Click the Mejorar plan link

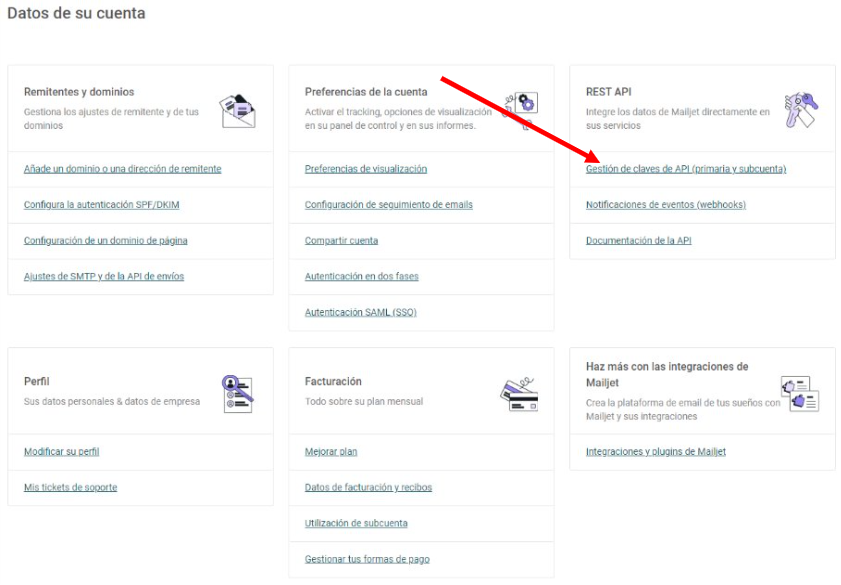click(331, 452)
